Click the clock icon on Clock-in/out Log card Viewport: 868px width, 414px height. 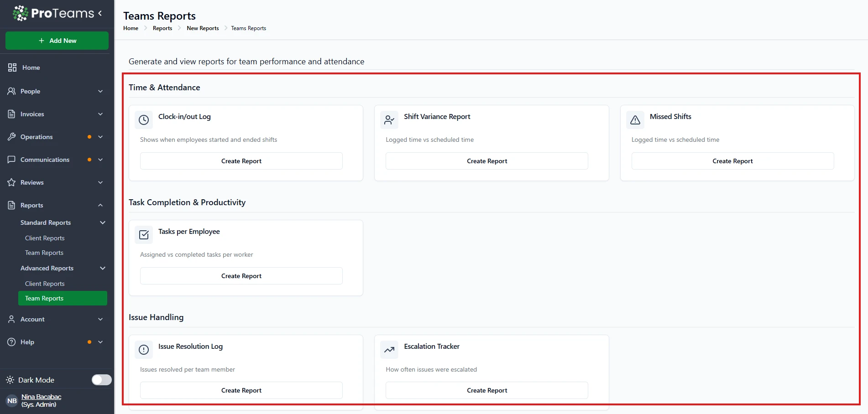144,120
